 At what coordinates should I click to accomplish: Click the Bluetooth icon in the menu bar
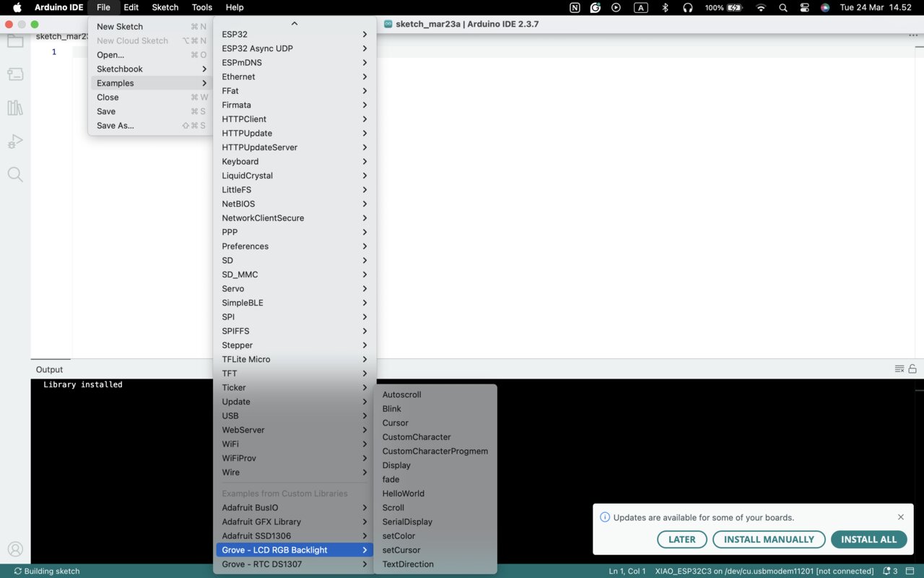[x=666, y=7]
